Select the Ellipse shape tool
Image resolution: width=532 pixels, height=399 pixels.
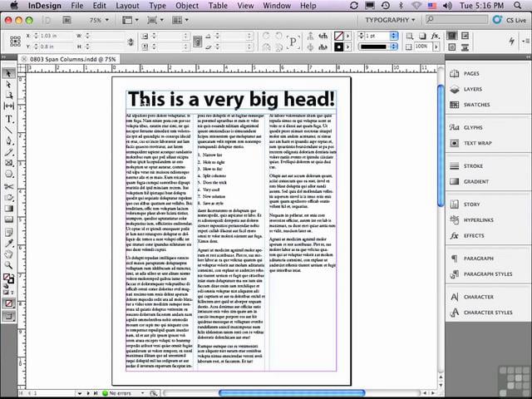tap(8, 175)
